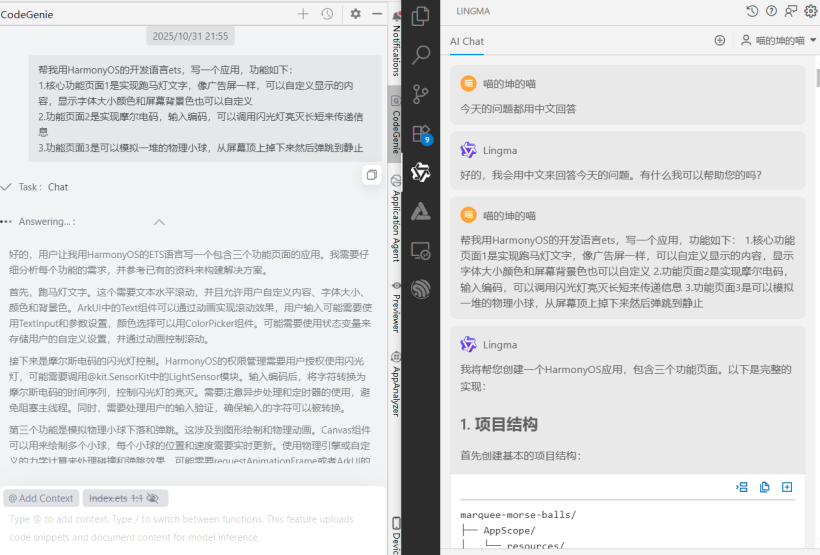Open the Search view in activity bar
The height and width of the screenshot is (555, 820).
coord(421,54)
